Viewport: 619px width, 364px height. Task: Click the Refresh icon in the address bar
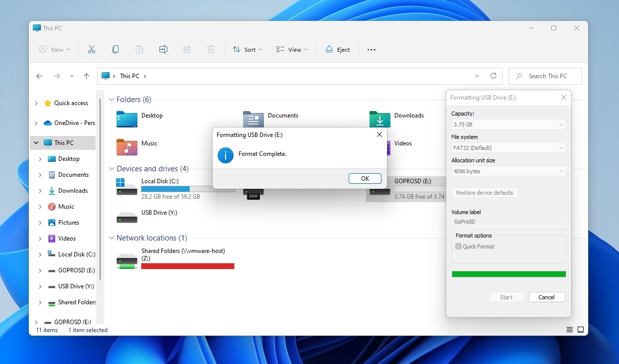pos(494,76)
